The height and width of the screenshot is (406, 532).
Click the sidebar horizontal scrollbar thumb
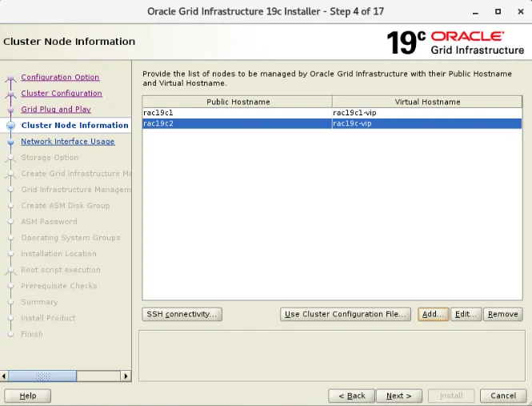[x=42, y=376]
